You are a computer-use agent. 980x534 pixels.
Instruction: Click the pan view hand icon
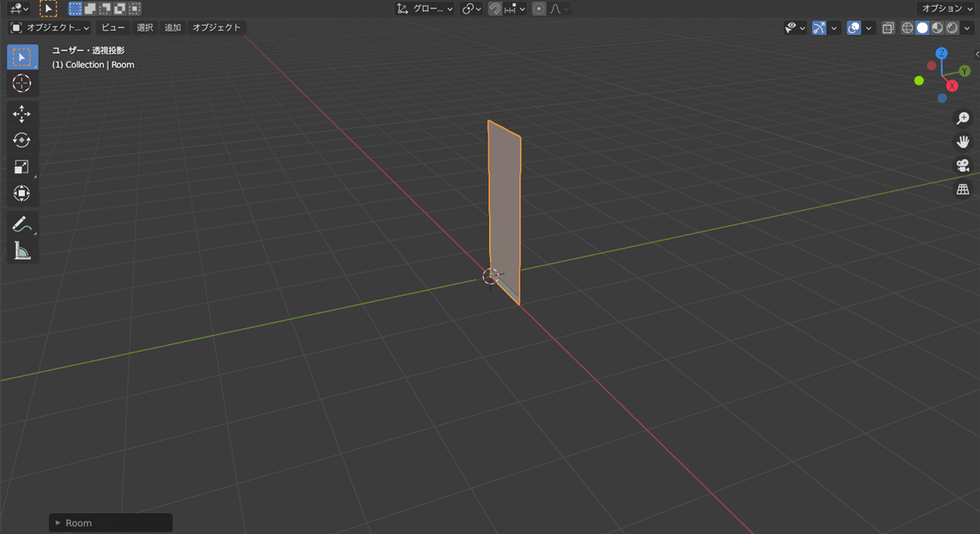[963, 141]
